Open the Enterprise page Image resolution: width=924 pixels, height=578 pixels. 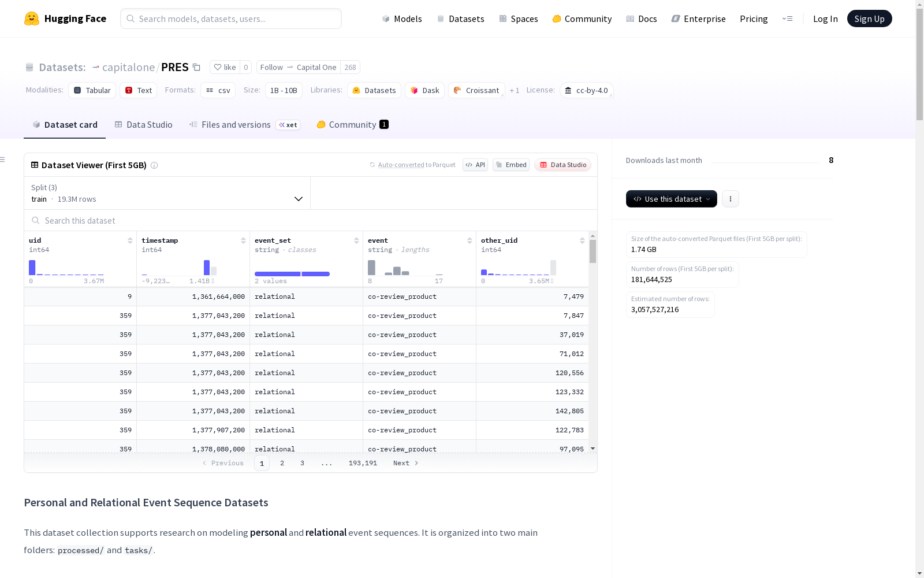pyautogui.click(x=698, y=18)
